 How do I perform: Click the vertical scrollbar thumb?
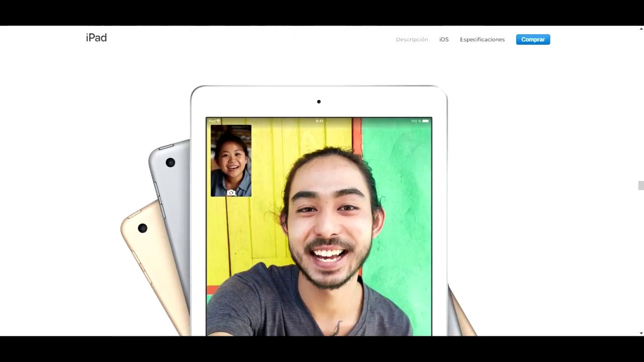(641, 186)
